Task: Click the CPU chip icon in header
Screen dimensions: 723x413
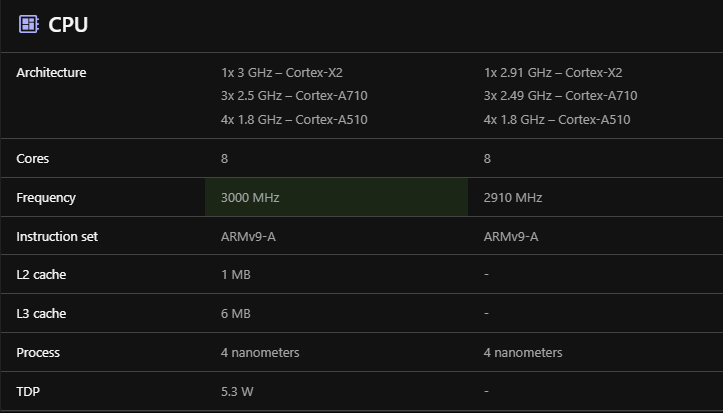Action: tap(28, 24)
